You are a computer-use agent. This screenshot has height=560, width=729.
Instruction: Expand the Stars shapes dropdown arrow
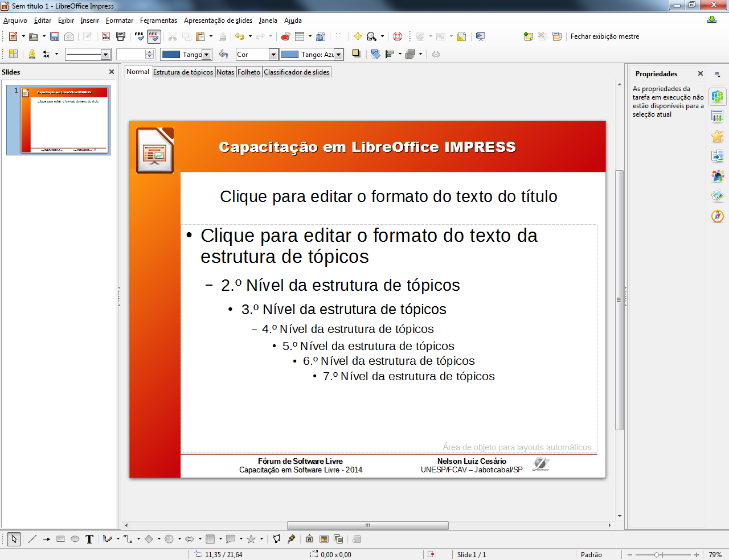tap(261, 539)
